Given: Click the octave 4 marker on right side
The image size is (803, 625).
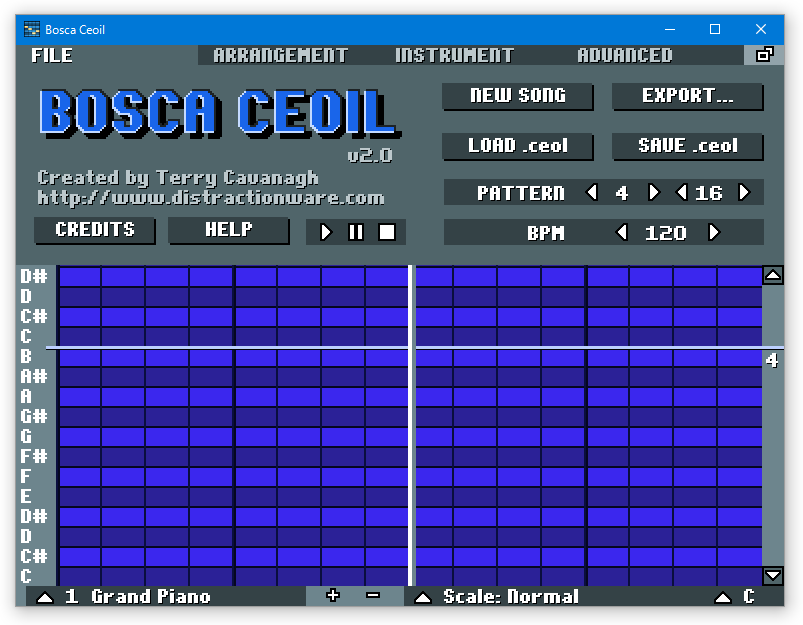Looking at the screenshot, I should (772, 361).
